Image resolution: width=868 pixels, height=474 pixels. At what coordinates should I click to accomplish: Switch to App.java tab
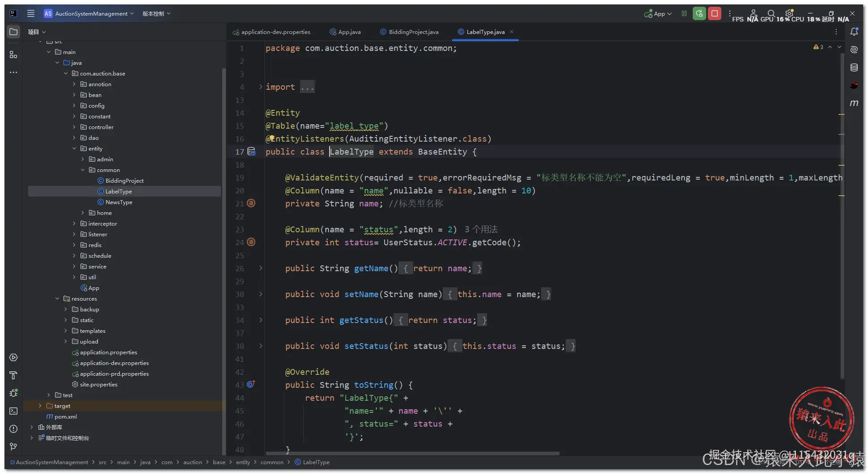345,32
